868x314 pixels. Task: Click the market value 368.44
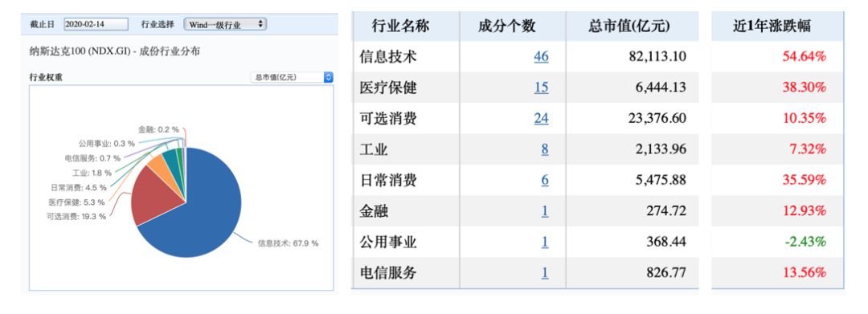tap(666, 243)
